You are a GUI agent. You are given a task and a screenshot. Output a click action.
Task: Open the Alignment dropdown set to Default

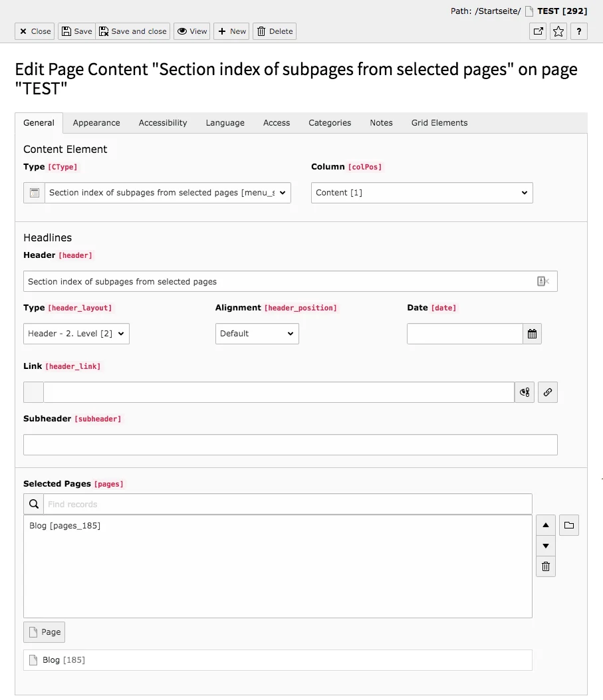tap(257, 334)
